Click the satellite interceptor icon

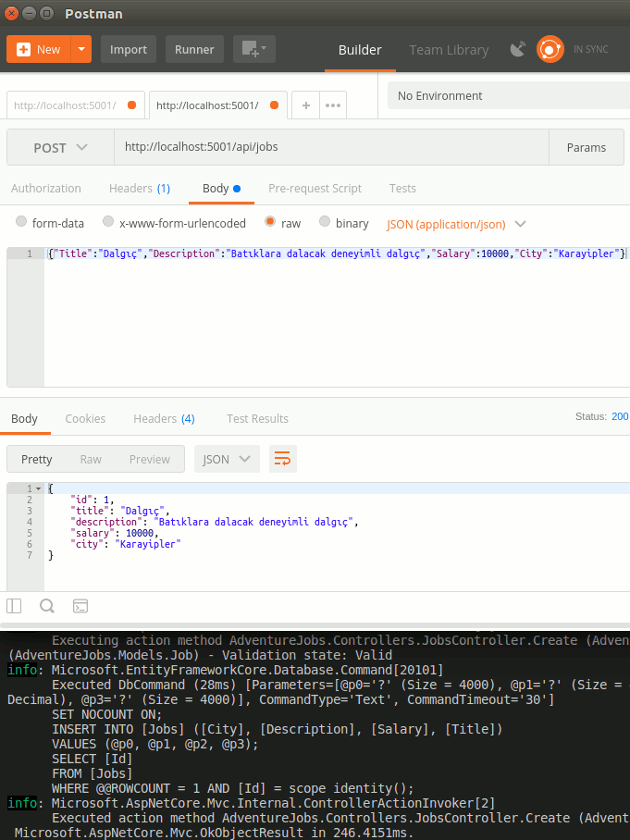point(518,49)
